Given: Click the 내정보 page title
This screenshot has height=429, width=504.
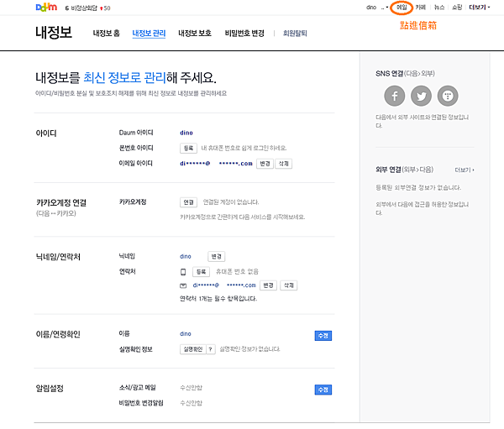Looking at the screenshot, I should coord(54,33).
